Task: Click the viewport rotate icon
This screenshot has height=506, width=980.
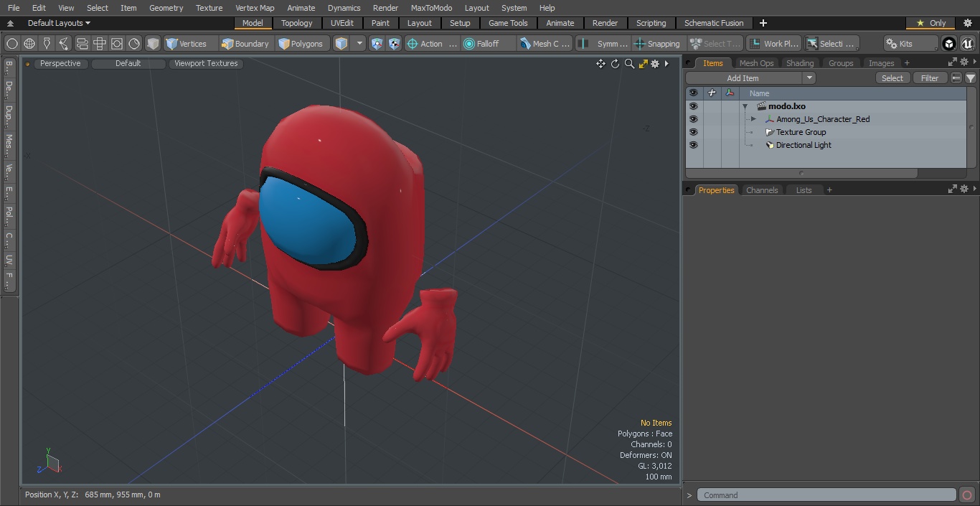Action: coord(615,64)
